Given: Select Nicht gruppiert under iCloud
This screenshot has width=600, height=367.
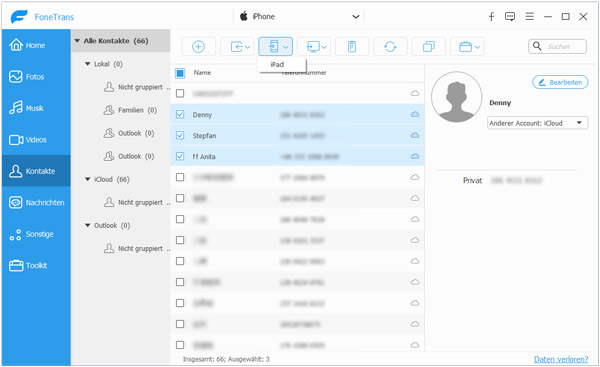Looking at the screenshot, I should click(137, 202).
